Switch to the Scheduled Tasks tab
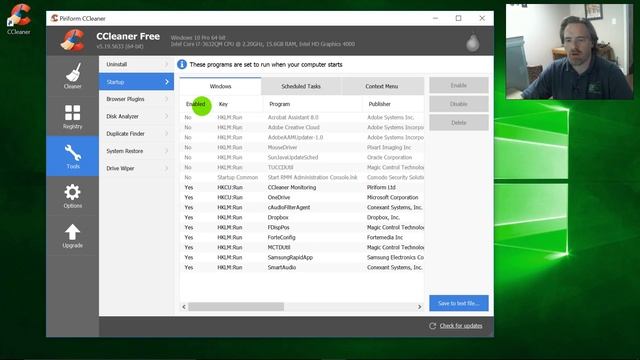The width and height of the screenshot is (640, 360). 301,86
